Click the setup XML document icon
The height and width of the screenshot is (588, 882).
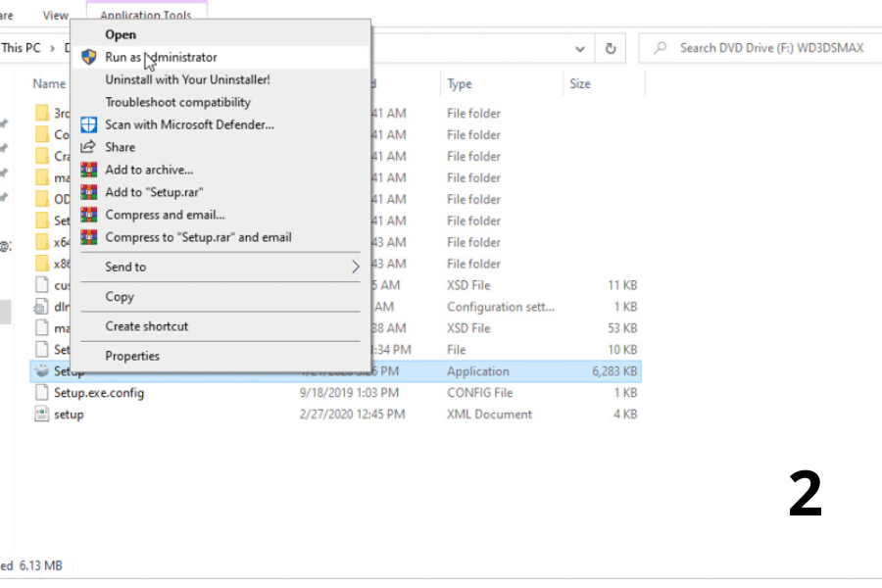tap(41, 415)
